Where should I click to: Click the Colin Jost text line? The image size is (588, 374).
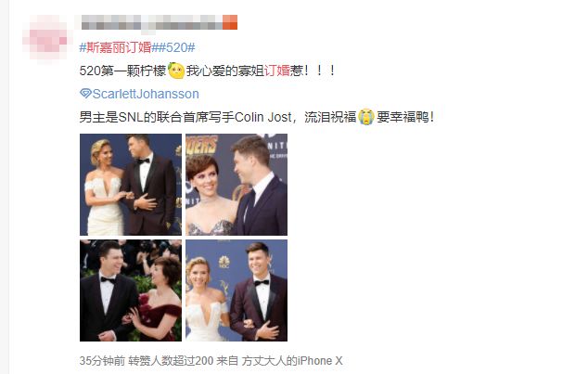257,117
